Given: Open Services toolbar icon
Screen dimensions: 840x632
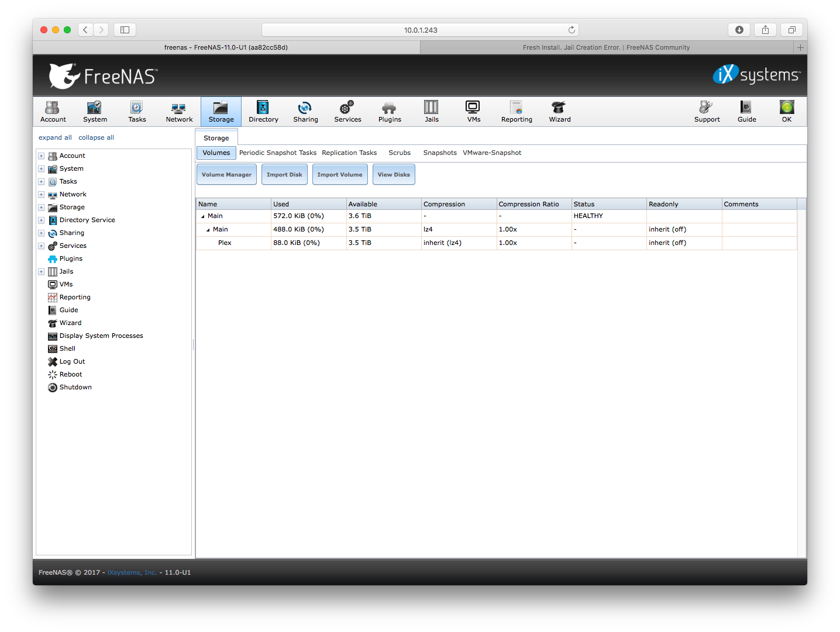Looking at the screenshot, I should 347,111.
